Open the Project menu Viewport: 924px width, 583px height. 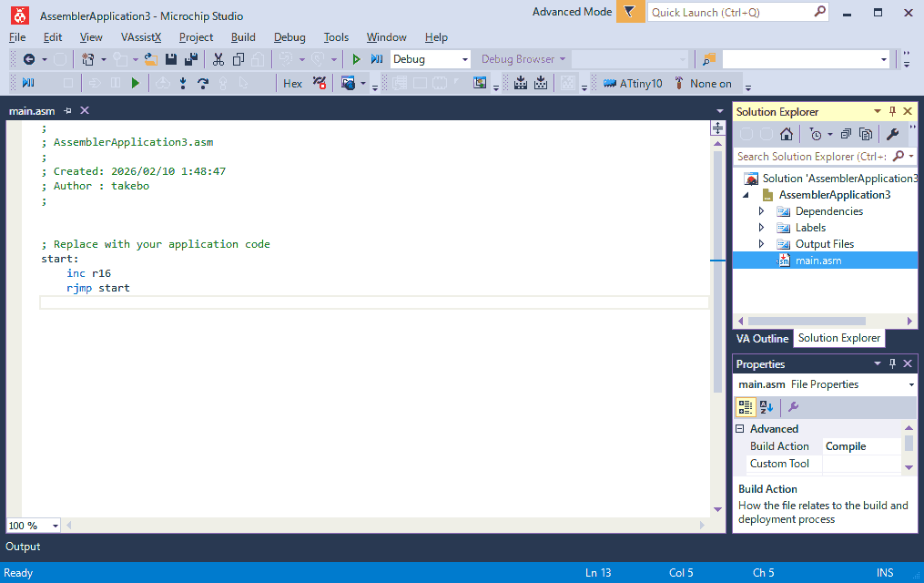pos(197,37)
